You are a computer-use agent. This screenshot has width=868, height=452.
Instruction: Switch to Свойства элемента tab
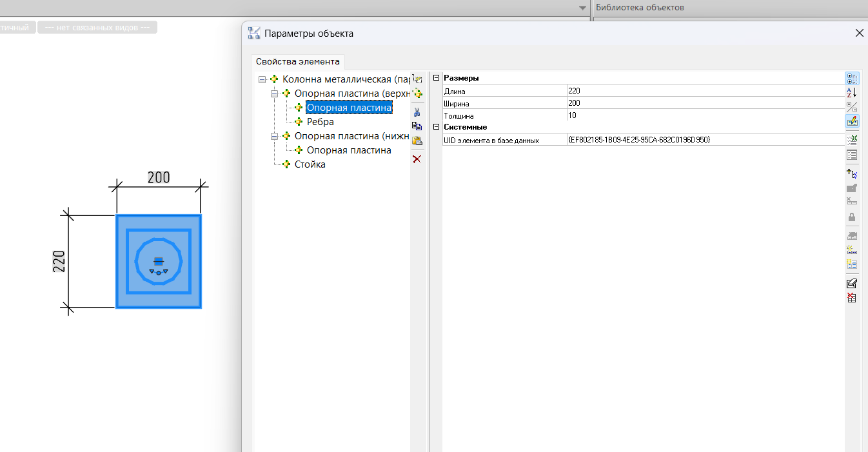(x=297, y=62)
